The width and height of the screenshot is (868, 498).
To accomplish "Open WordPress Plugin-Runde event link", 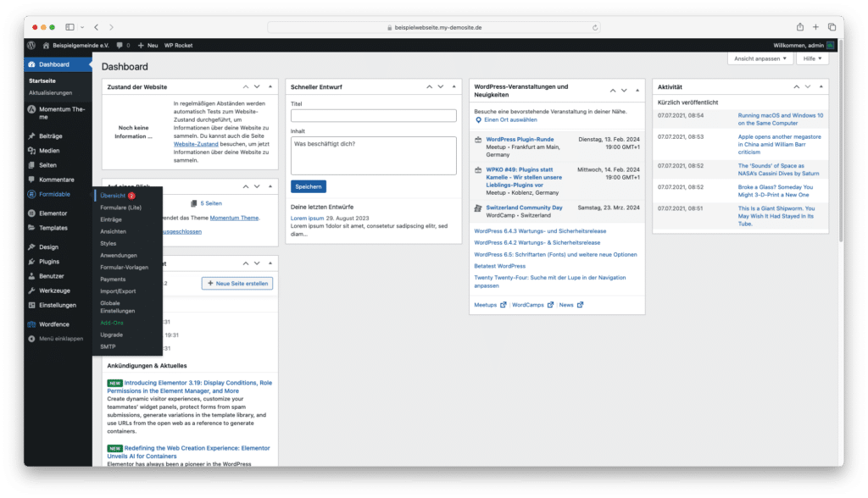I will point(520,140).
